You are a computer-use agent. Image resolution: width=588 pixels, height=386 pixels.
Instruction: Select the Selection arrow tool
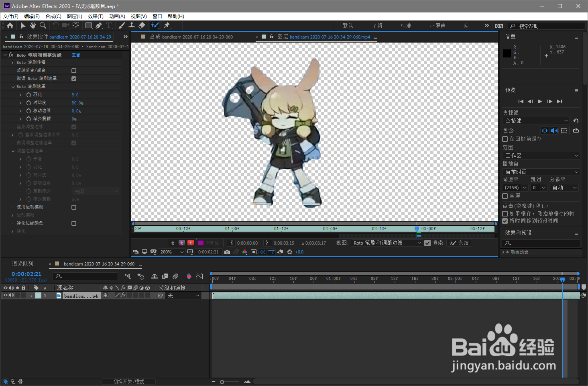click(23, 25)
